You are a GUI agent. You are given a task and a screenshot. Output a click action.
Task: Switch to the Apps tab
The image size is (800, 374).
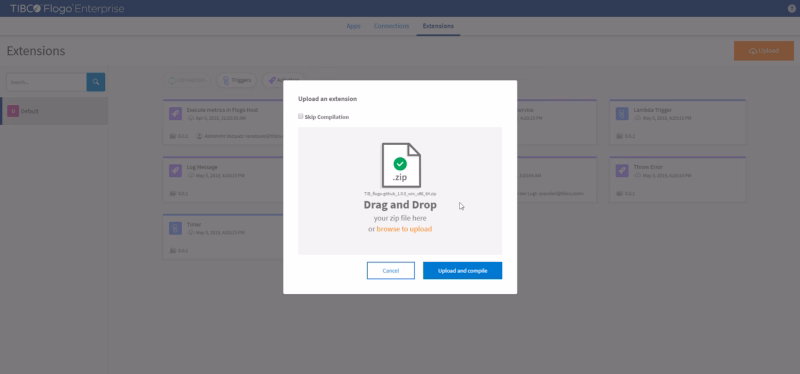[x=354, y=26]
